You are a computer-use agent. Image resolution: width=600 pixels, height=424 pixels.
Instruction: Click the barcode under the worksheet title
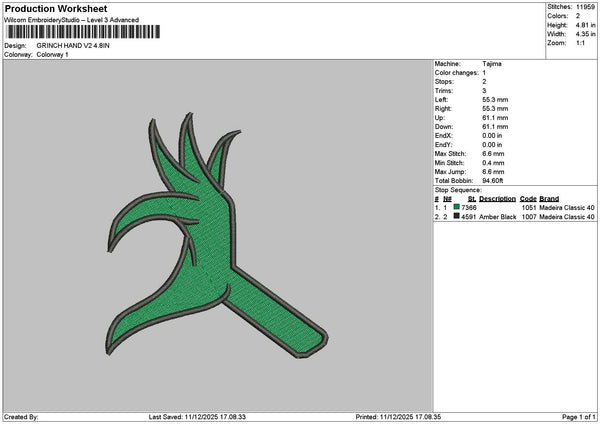[x=75, y=33]
